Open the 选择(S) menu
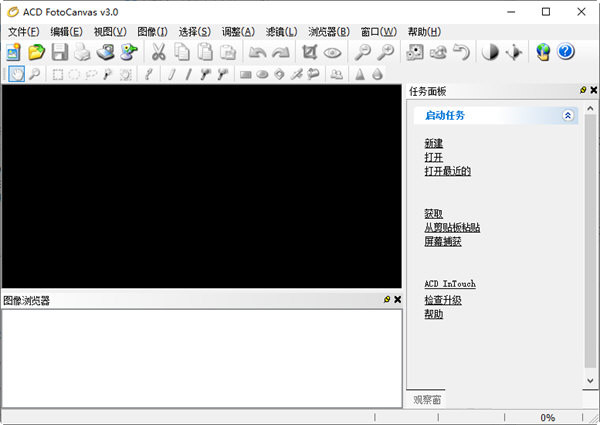This screenshot has height=425, width=600. [195, 32]
